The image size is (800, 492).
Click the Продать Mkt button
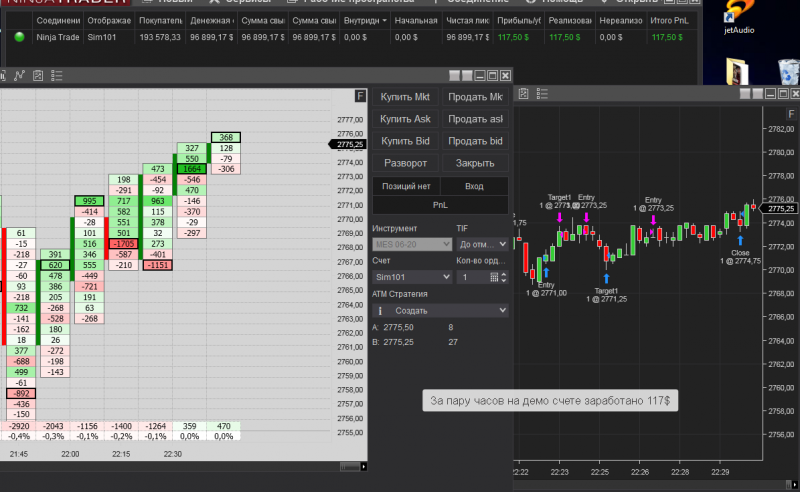(475, 97)
